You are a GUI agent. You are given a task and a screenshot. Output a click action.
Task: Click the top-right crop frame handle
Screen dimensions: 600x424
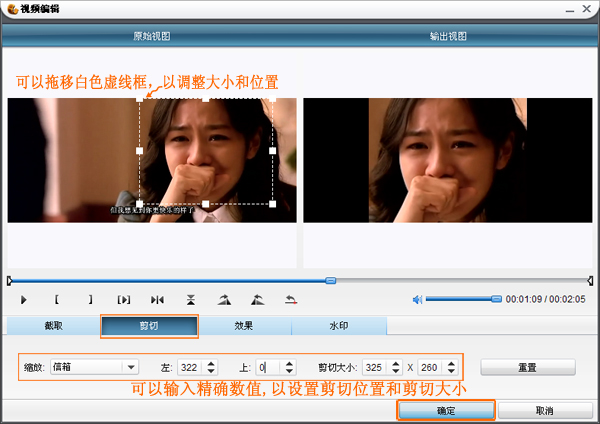pos(272,99)
